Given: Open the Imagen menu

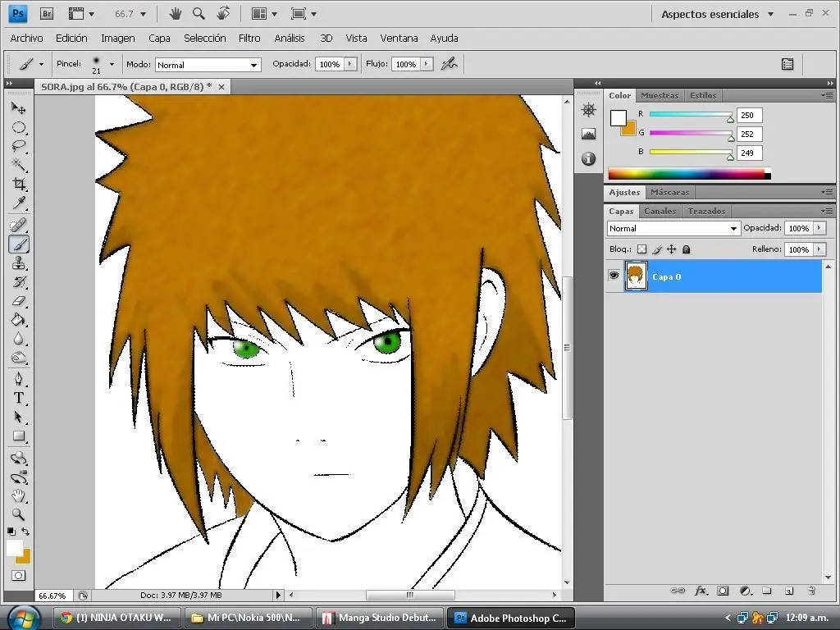Looking at the screenshot, I should (x=118, y=38).
